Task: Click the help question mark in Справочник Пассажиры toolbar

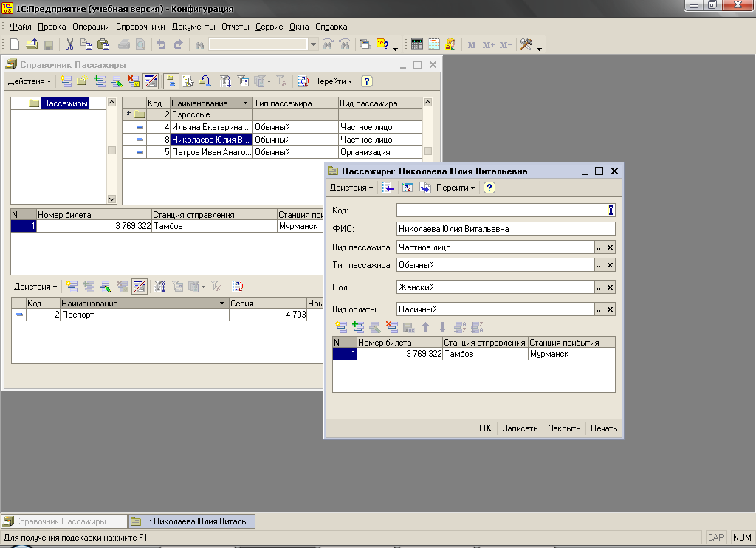Action: (x=367, y=81)
